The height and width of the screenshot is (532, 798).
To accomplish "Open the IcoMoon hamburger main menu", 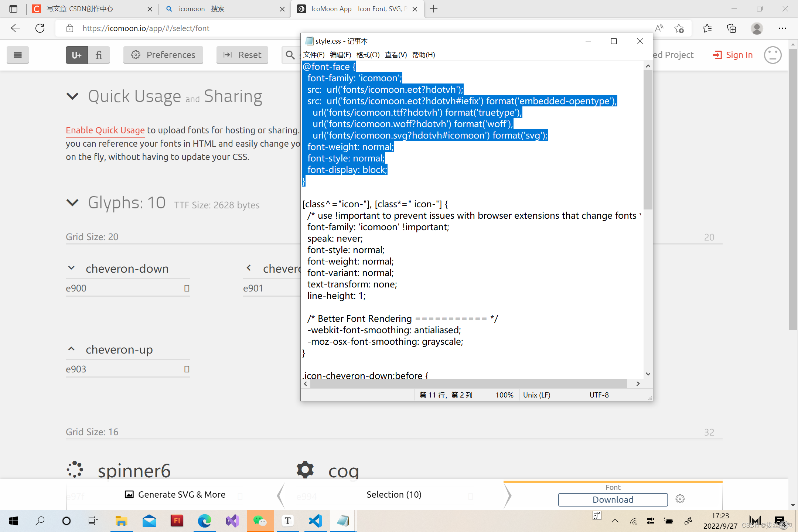I will click(17, 55).
